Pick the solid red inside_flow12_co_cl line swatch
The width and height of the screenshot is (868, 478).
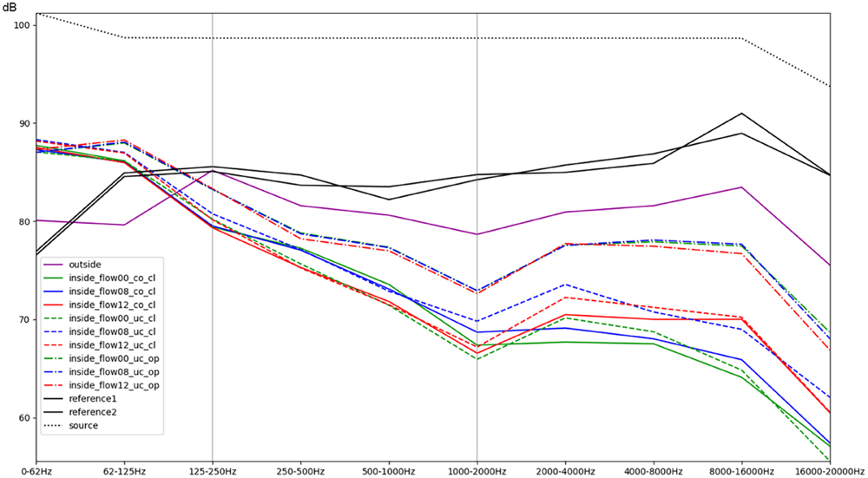pyautogui.click(x=54, y=304)
